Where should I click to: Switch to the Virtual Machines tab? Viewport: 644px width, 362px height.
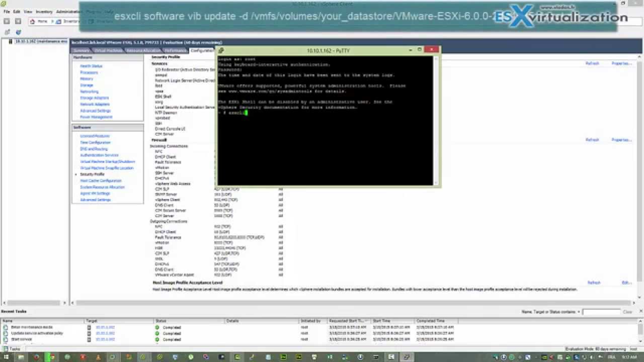pos(108,51)
